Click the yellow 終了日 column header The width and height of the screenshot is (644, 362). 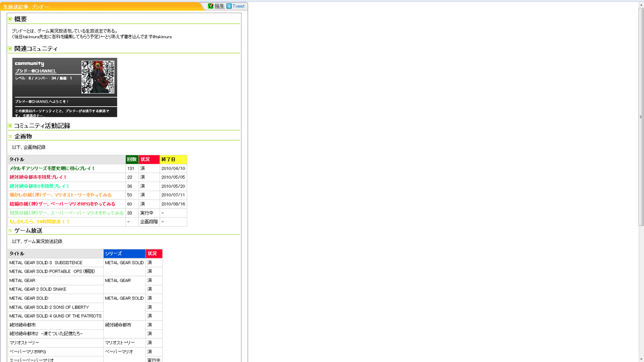(174, 159)
